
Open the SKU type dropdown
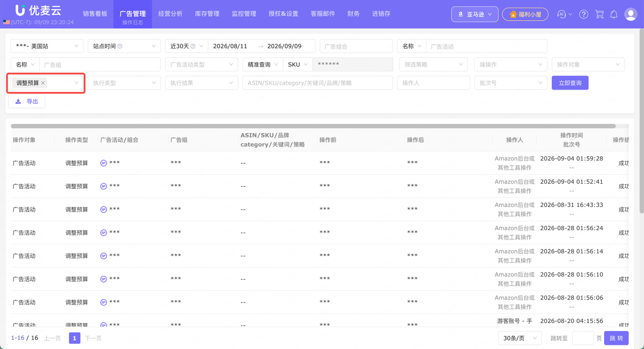pos(298,64)
